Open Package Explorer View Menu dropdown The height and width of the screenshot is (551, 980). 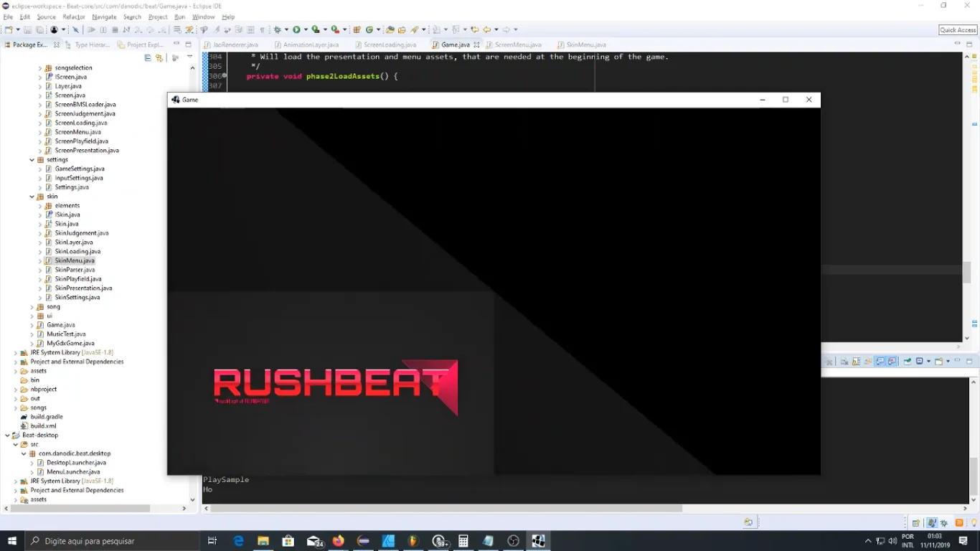190,57
